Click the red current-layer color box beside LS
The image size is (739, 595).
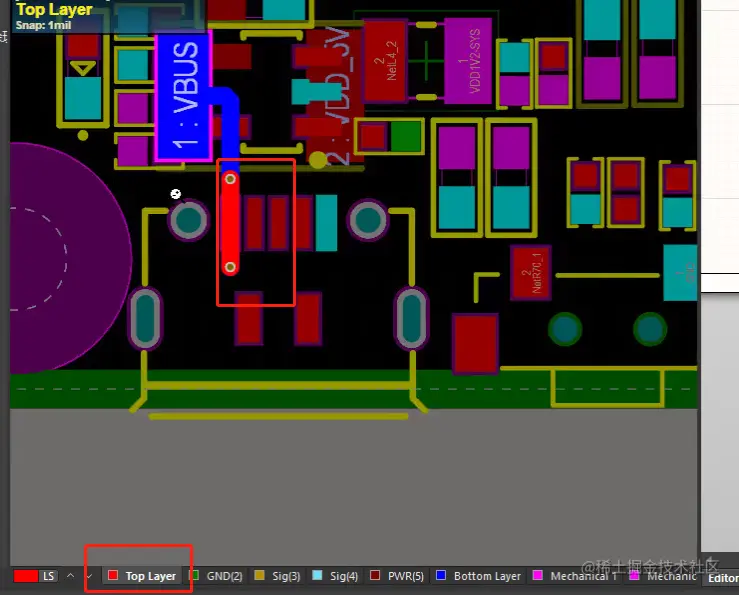point(25,576)
